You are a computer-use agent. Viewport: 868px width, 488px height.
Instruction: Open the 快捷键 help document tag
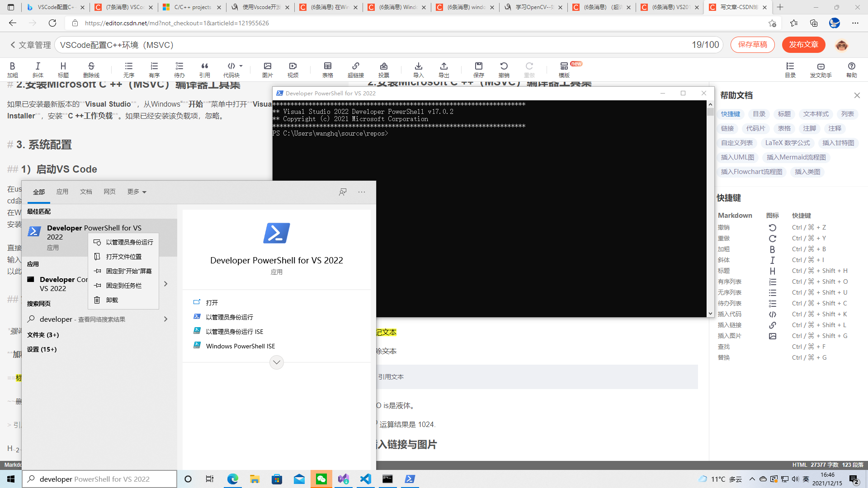click(x=731, y=114)
